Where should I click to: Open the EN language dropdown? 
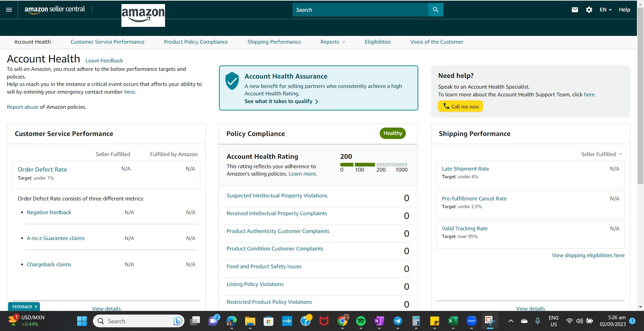click(x=605, y=10)
